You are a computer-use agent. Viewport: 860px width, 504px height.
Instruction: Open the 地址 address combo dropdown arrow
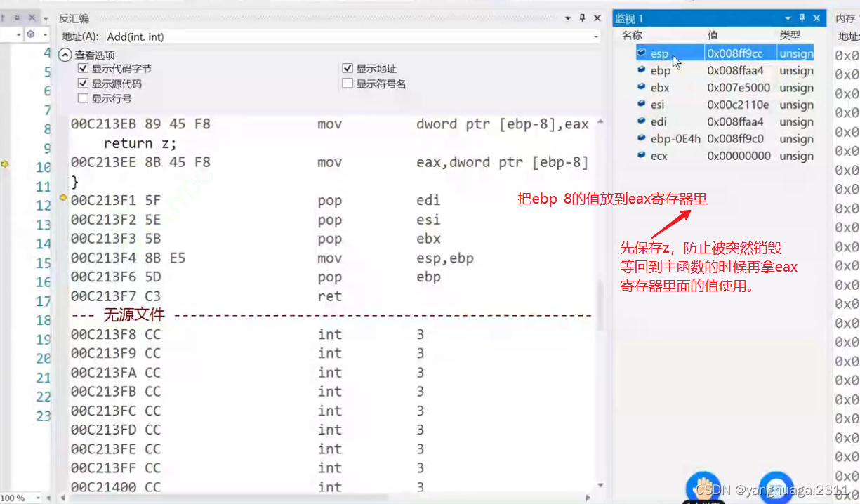tap(596, 37)
